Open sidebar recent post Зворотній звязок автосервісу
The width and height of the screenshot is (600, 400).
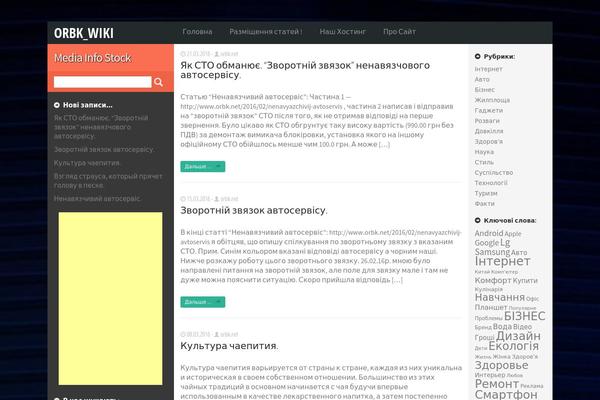click(x=104, y=150)
